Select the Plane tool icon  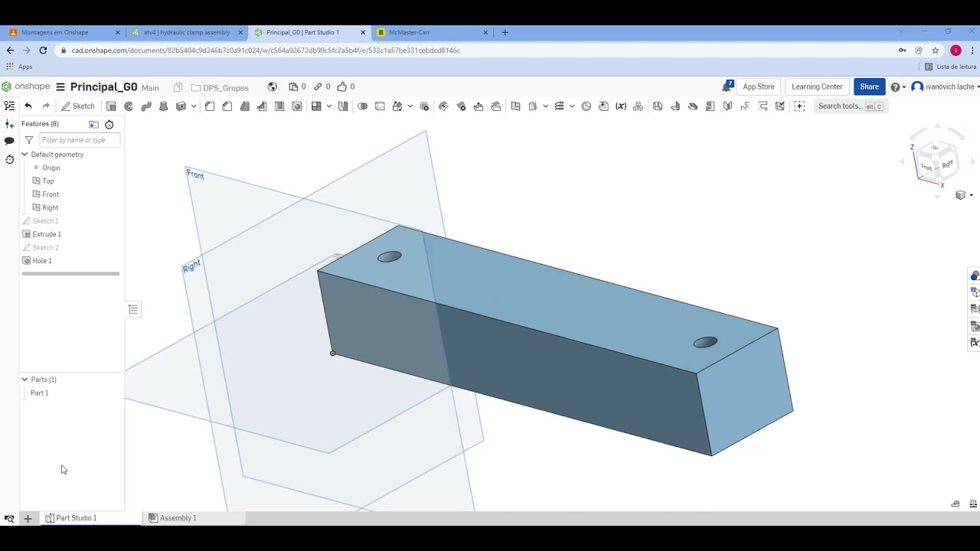point(515,106)
